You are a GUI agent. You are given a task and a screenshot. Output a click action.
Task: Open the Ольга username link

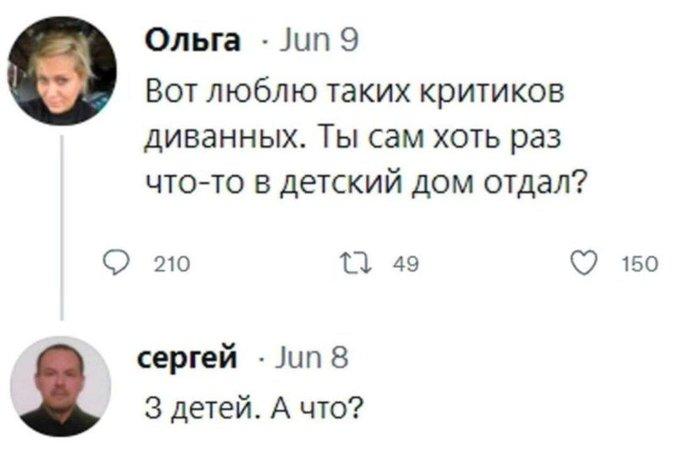click(x=194, y=40)
